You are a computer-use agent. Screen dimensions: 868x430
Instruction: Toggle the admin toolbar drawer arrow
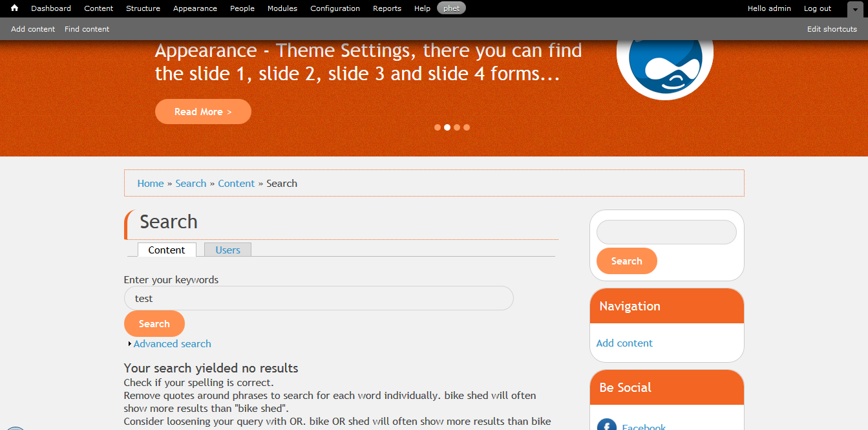[x=855, y=10]
